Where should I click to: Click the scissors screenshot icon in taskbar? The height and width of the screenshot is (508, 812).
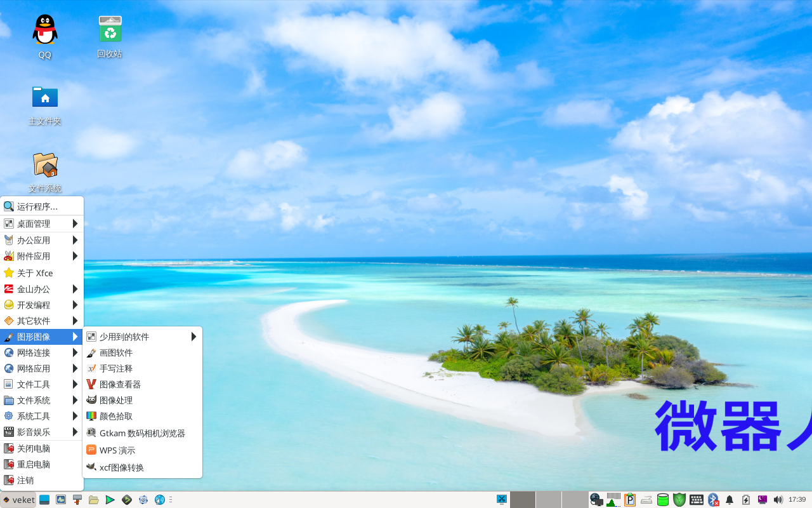tap(502, 500)
